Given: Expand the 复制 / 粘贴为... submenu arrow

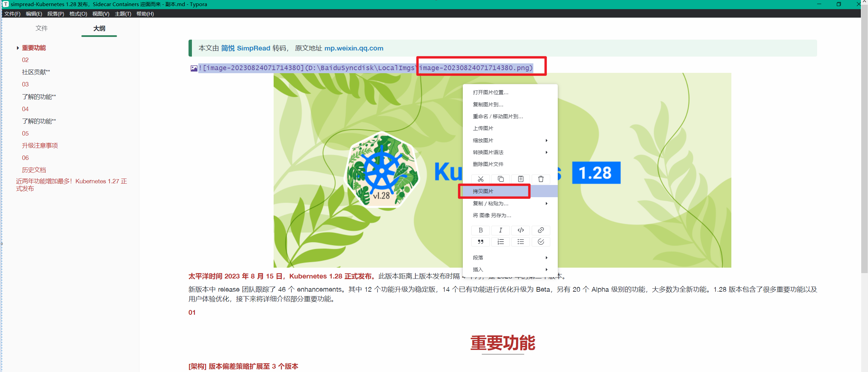Looking at the screenshot, I should (547, 204).
